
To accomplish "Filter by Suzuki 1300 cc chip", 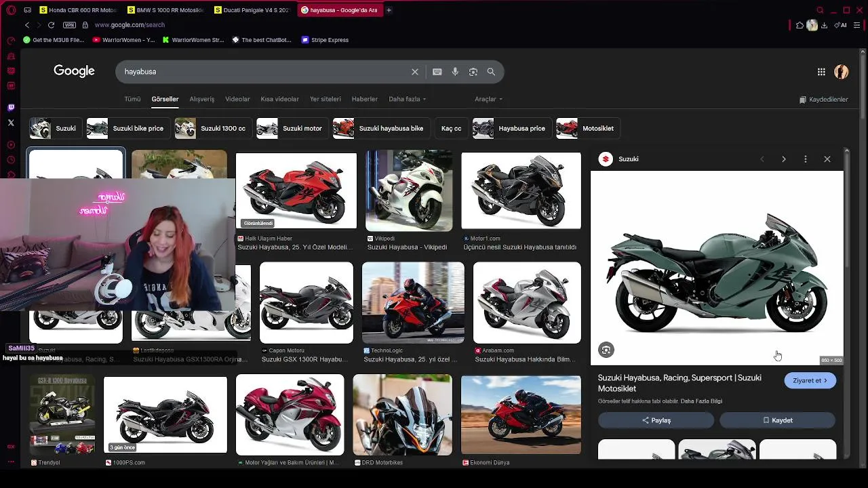I will [212, 128].
